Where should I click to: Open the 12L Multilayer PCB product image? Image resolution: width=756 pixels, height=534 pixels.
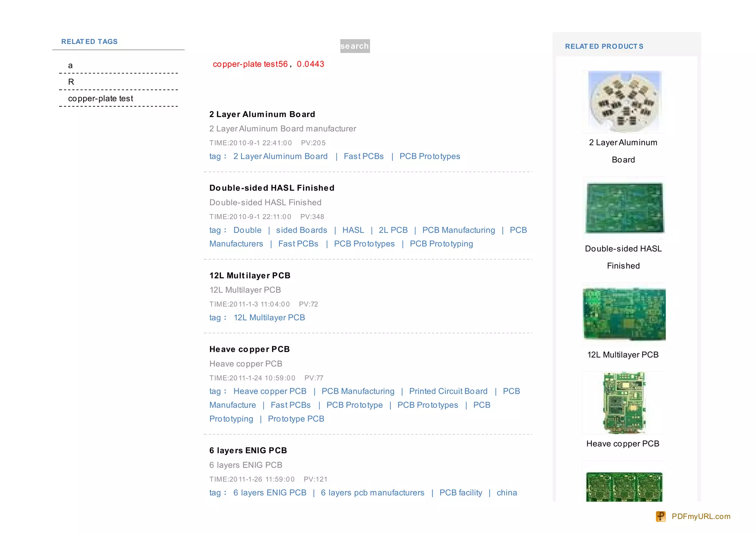coord(624,314)
